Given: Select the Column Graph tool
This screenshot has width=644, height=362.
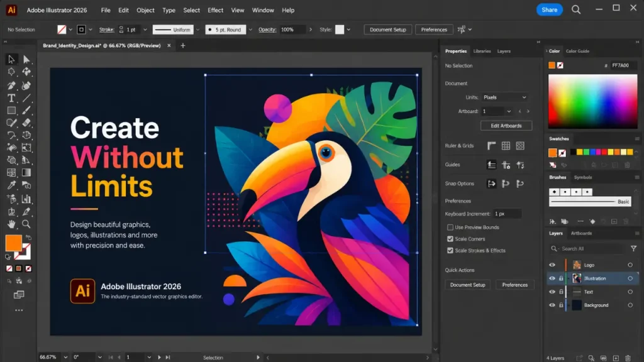Looking at the screenshot, I should (x=26, y=199).
